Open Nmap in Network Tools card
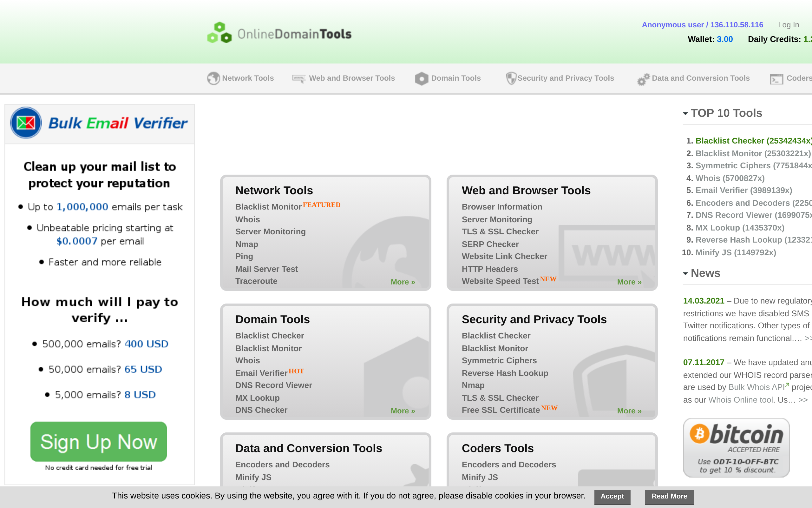 coord(246,244)
